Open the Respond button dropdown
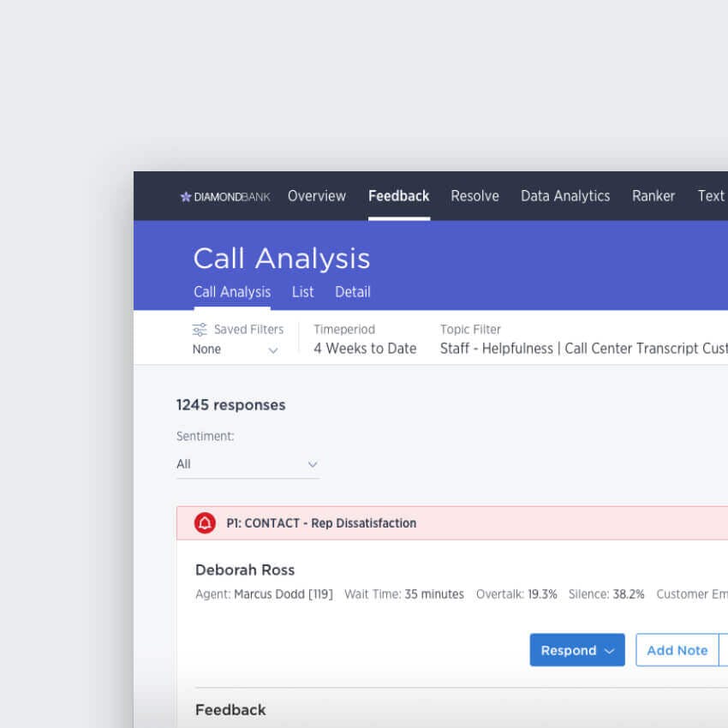The height and width of the screenshot is (728, 728). tap(576, 650)
